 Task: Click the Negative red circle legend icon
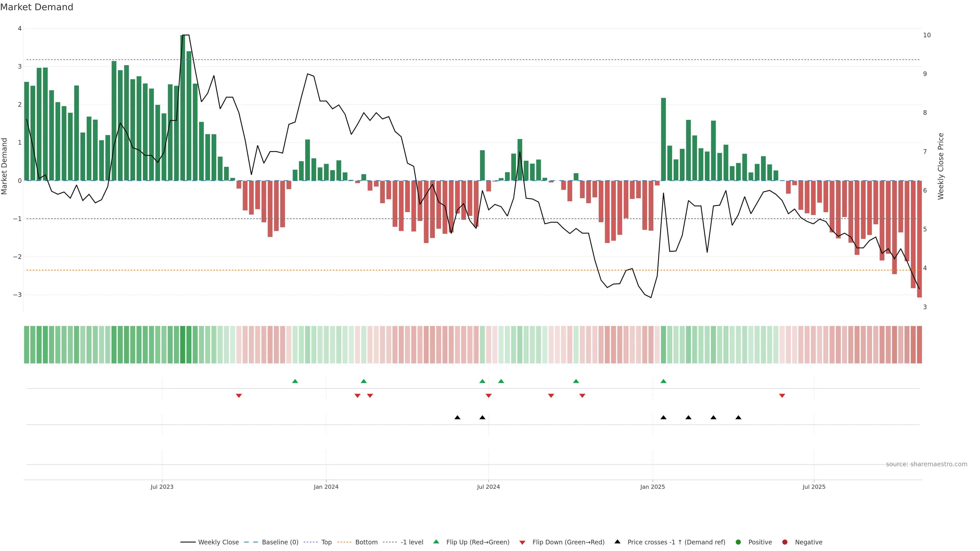tap(785, 542)
